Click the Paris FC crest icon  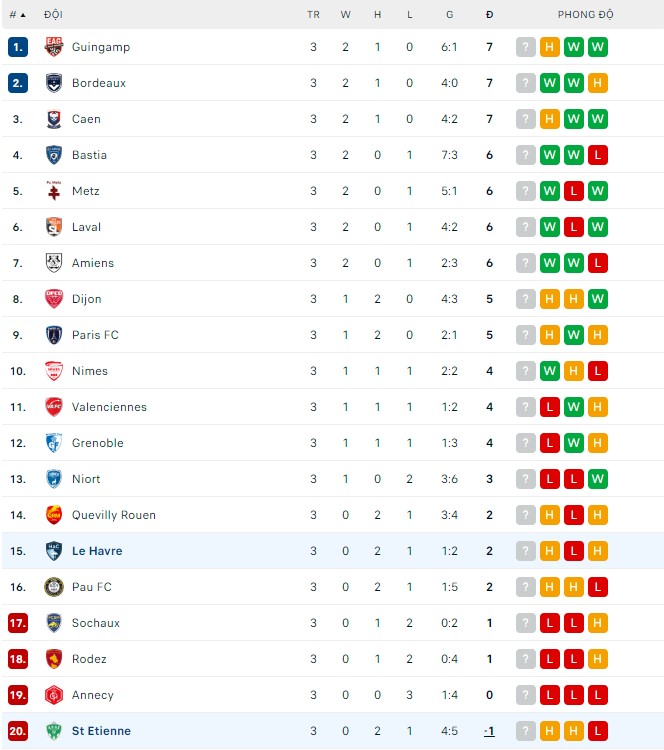(x=54, y=335)
